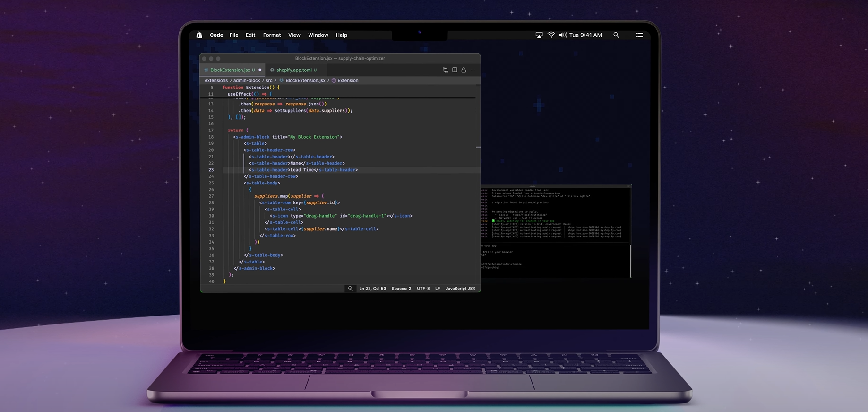
Task: Expand the Extension symbol breadcrumb
Action: point(347,80)
